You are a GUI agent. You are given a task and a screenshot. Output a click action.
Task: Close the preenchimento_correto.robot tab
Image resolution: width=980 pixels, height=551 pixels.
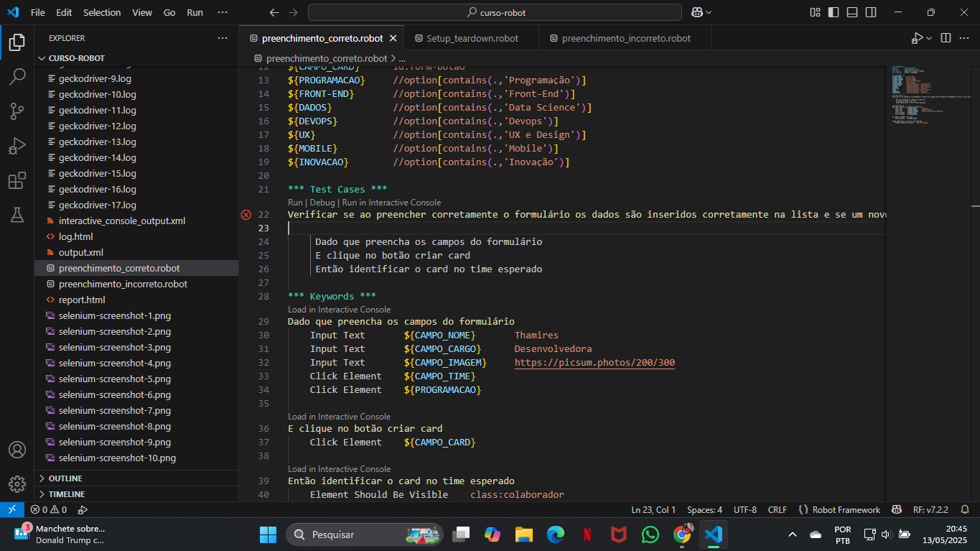393,38
